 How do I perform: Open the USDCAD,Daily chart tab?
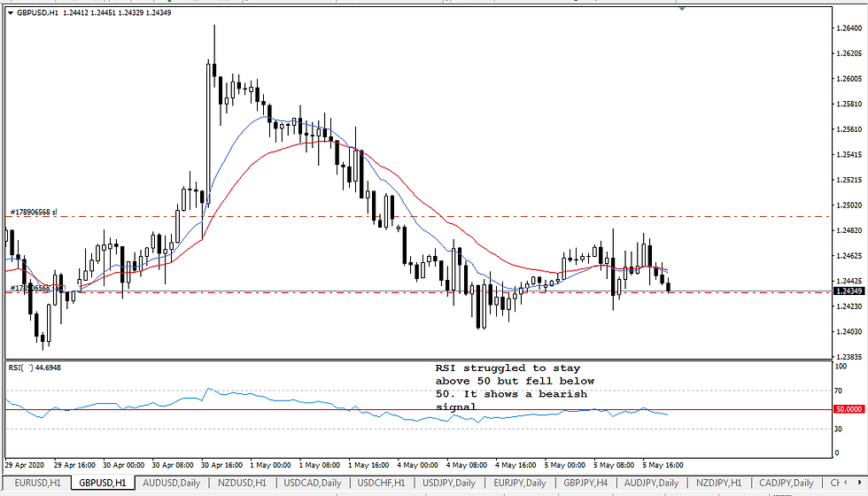(313, 483)
